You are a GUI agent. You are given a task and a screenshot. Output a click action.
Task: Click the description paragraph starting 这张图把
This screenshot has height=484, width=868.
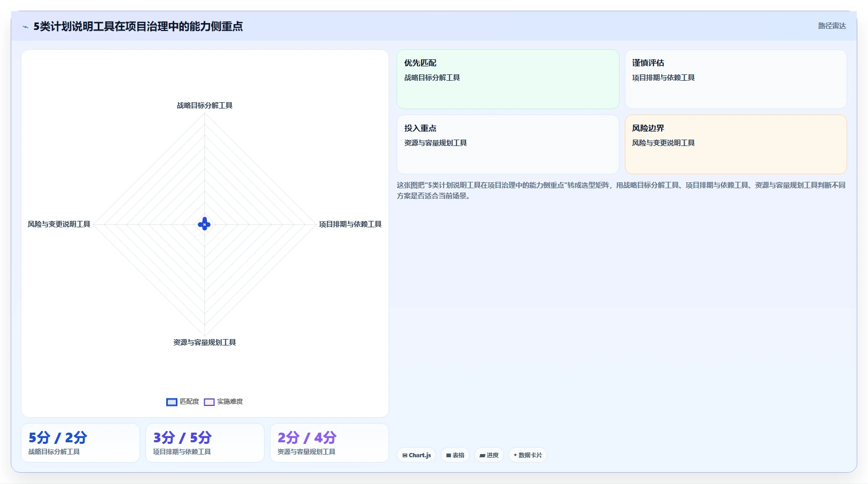point(621,190)
